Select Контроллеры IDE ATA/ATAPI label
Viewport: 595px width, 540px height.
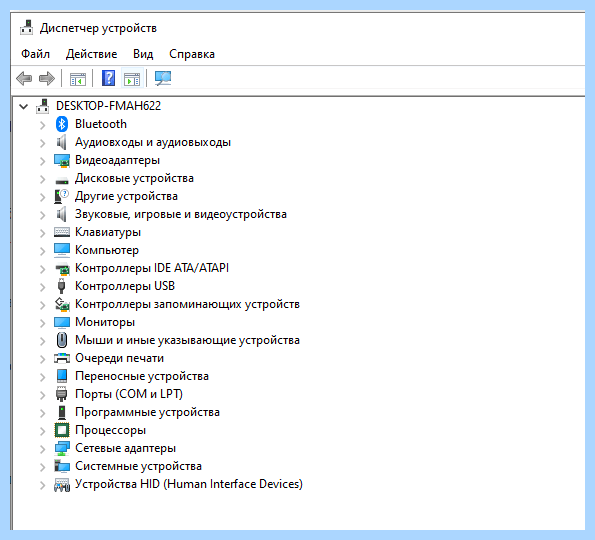[x=152, y=268]
